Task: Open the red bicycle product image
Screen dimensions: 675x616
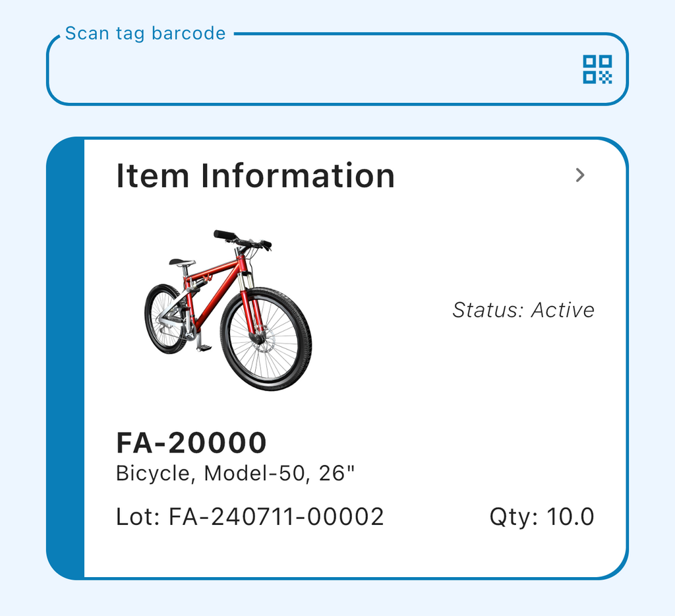Action: point(227,310)
